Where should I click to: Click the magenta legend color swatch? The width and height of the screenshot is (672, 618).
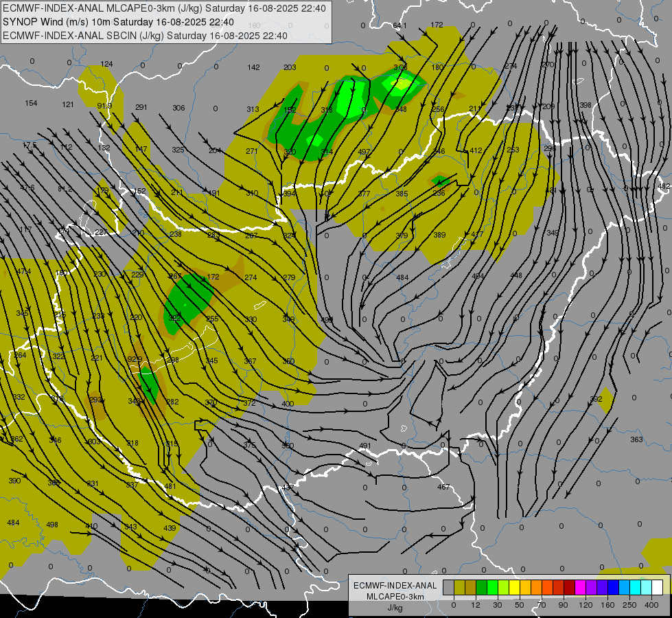(x=580, y=588)
